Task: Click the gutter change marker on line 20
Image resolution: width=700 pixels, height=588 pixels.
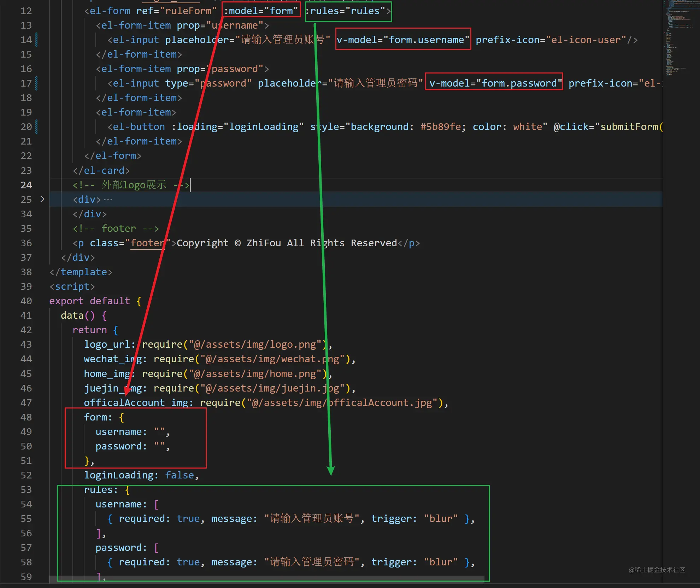Action: (36, 127)
